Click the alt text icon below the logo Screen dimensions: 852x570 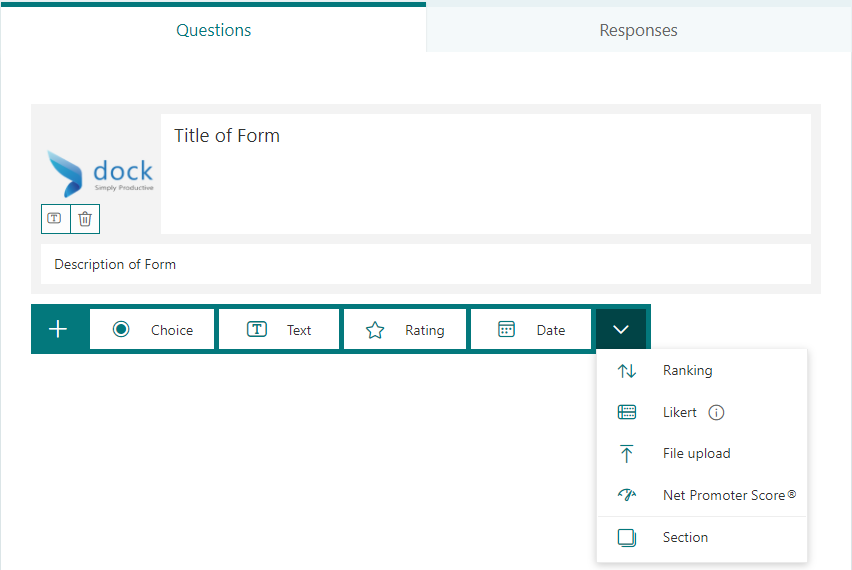pos(55,219)
